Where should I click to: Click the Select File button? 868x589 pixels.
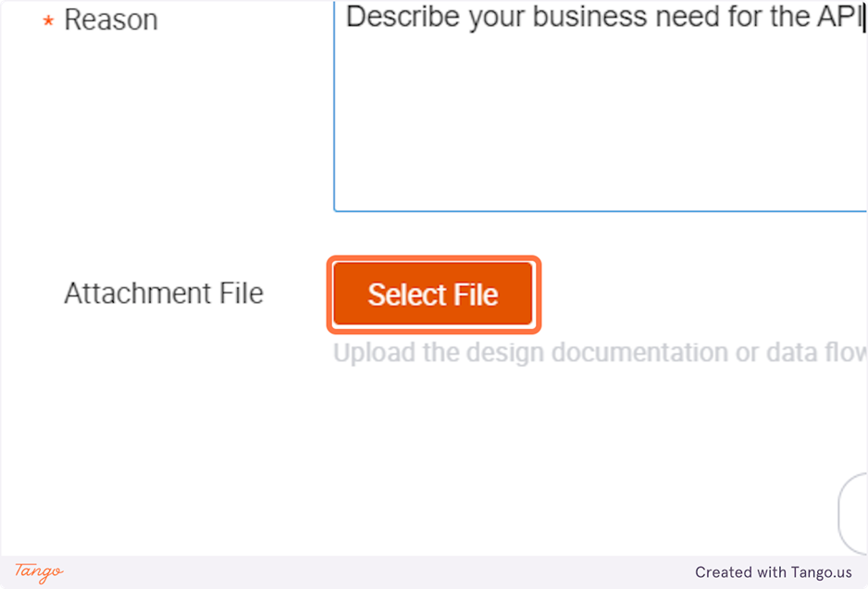click(433, 294)
